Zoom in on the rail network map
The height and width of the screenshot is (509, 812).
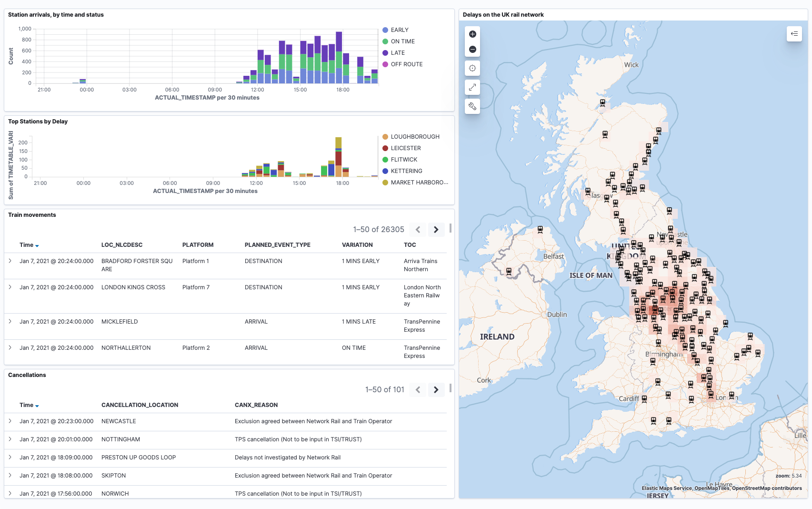point(472,34)
